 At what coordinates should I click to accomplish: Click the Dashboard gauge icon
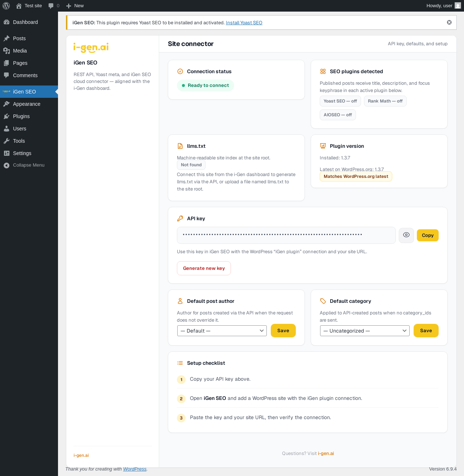click(x=7, y=22)
